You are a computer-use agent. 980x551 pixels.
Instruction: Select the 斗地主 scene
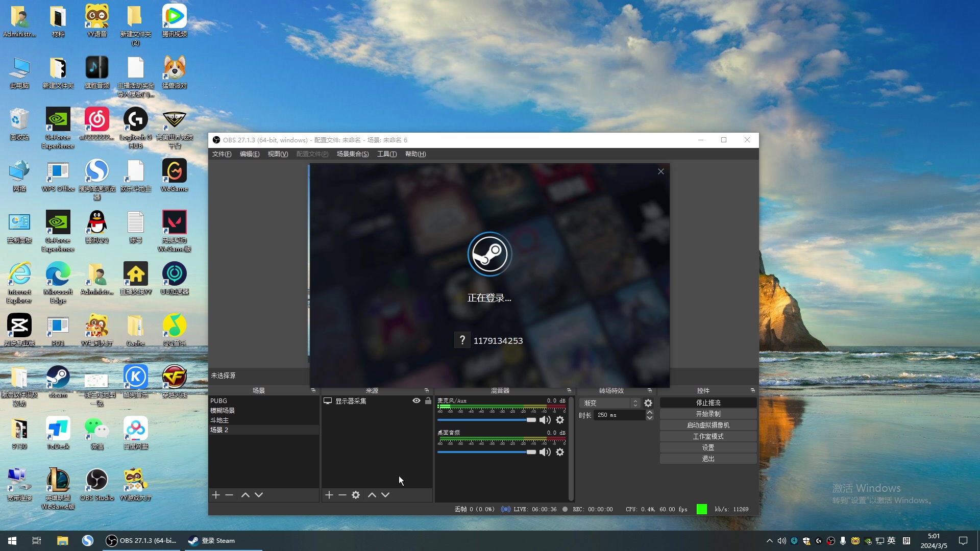point(264,420)
